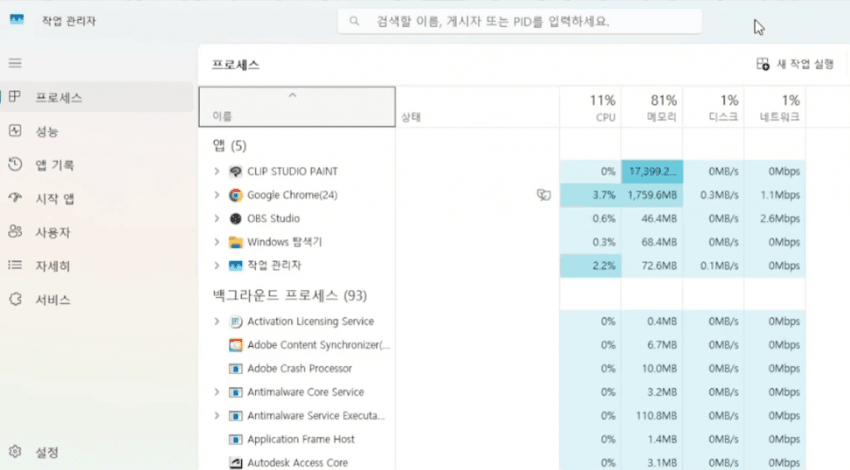Click the 2.6Mbps network cell
The width and height of the screenshot is (850, 470).
click(x=775, y=218)
